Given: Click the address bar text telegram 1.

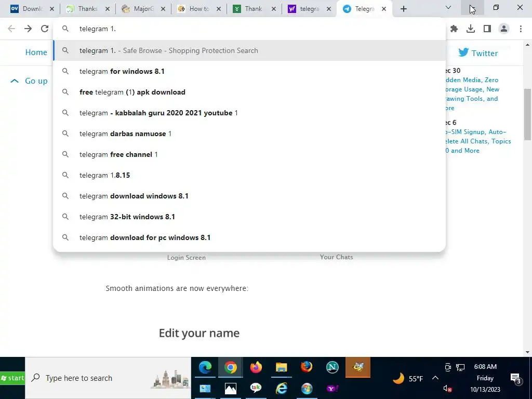Looking at the screenshot, I should [x=98, y=29].
